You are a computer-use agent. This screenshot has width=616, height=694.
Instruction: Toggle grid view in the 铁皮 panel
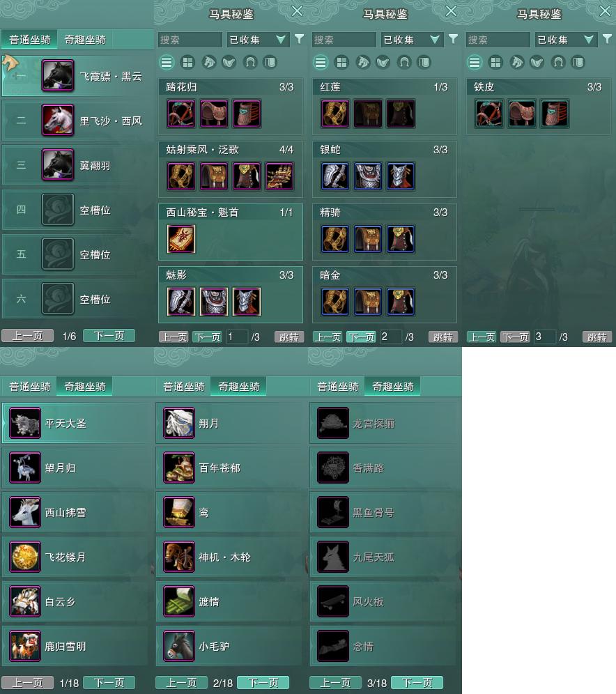pyautogui.click(x=495, y=63)
